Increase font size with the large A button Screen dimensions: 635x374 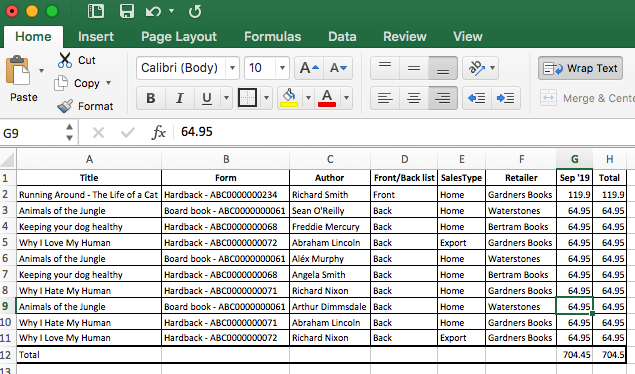pos(309,68)
